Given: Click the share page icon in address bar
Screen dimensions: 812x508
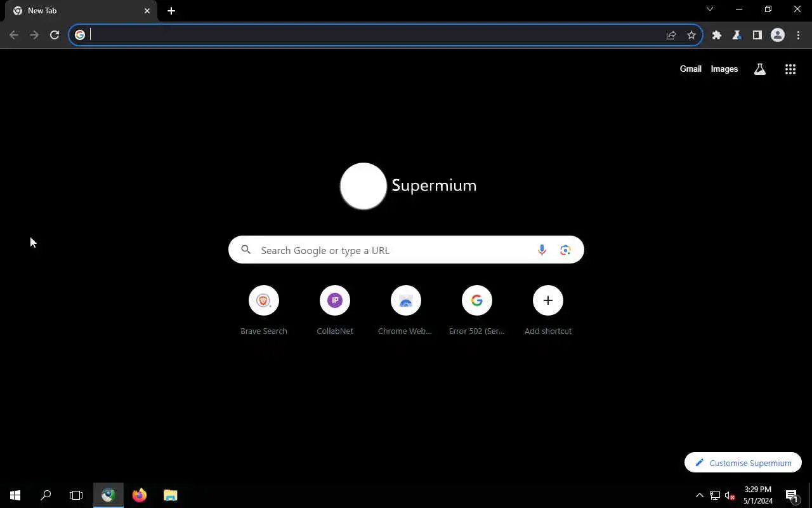Looking at the screenshot, I should tap(671, 35).
